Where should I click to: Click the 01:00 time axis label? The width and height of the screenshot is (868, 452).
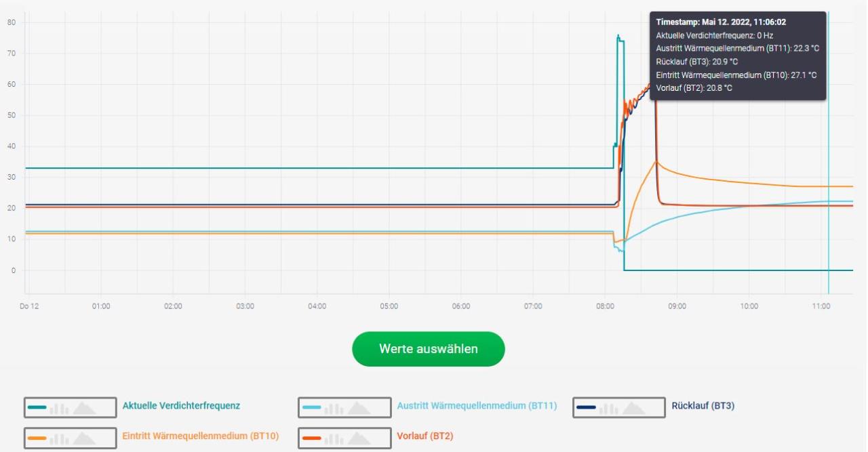[101, 306]
